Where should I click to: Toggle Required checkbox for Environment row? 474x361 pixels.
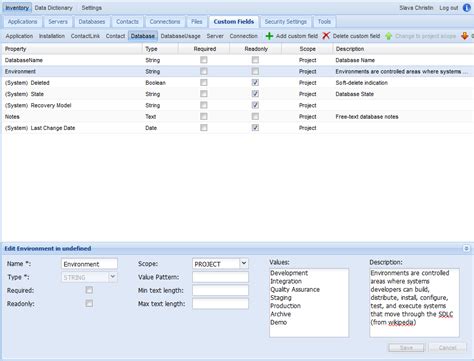(x=204, y=71)
